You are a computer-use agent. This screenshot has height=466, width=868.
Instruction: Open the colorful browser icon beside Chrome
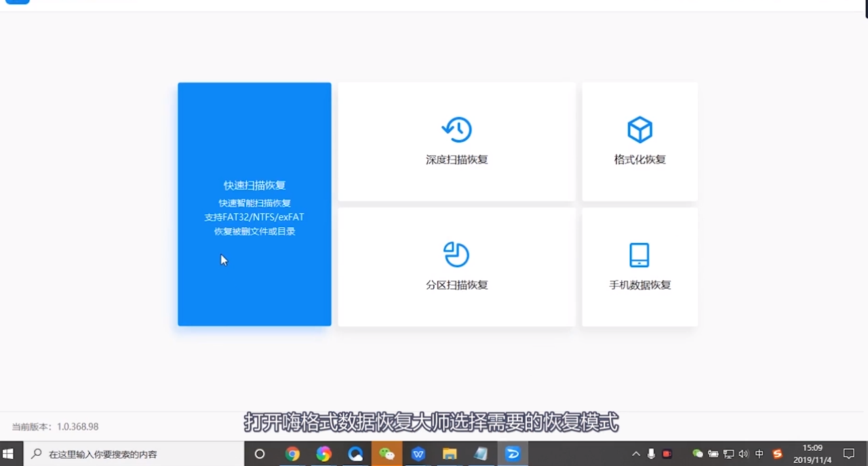click(323, 454)
